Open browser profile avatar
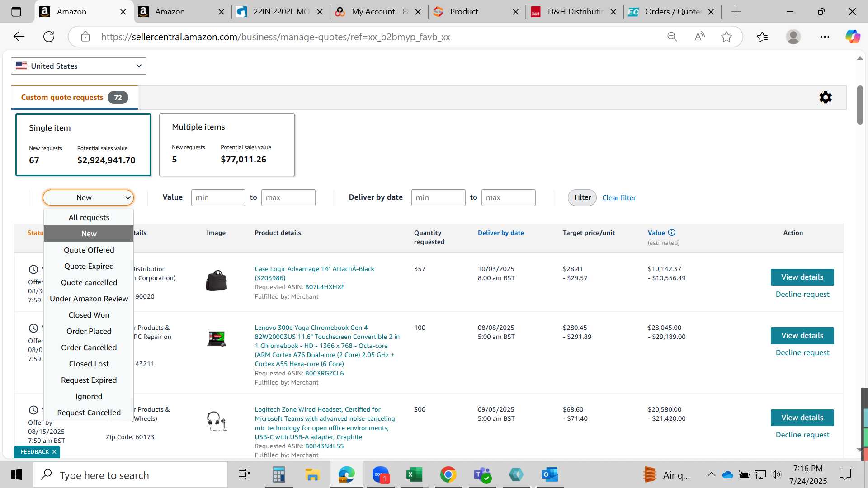 tap(793, 37)
